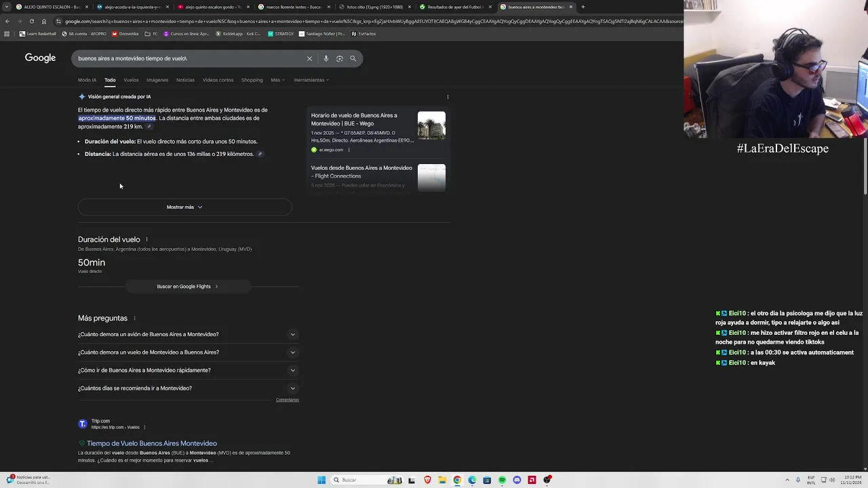Submit the search using the magnifier icon

click(353, 58)
